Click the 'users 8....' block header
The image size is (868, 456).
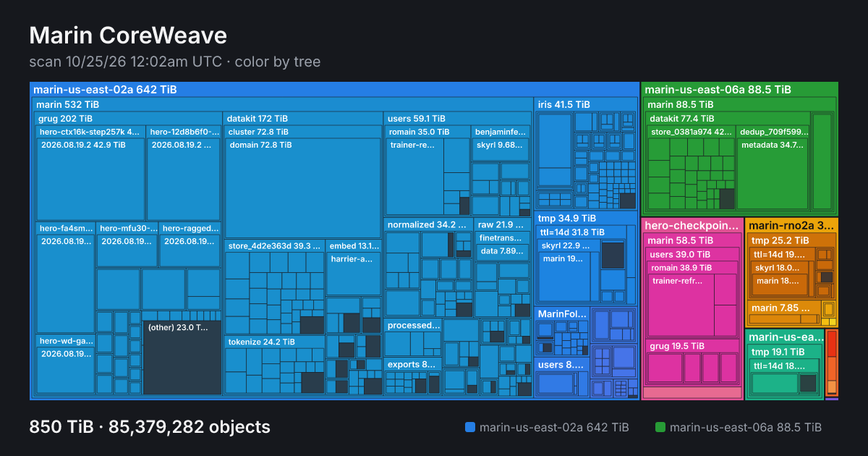click(563, 365)
